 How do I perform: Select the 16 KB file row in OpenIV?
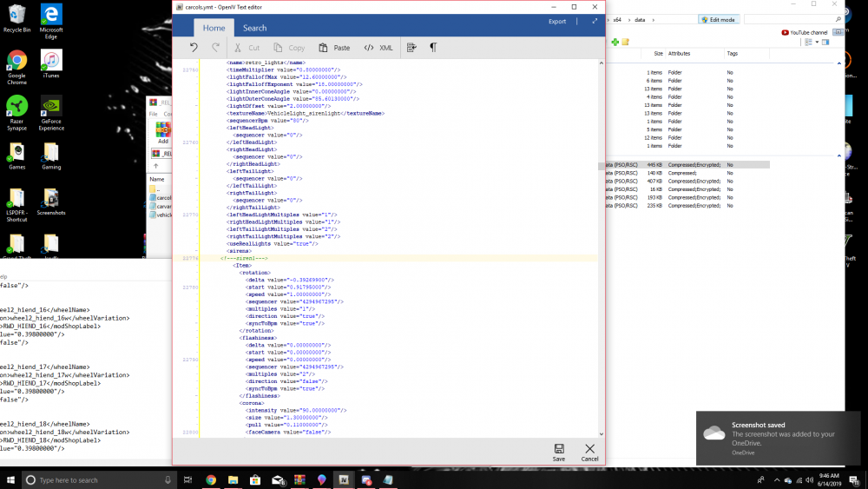tap(687, 189)
